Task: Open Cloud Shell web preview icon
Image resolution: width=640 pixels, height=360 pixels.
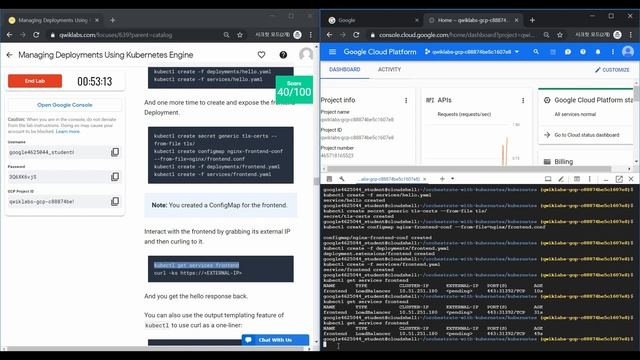Action: coord(548,179)
